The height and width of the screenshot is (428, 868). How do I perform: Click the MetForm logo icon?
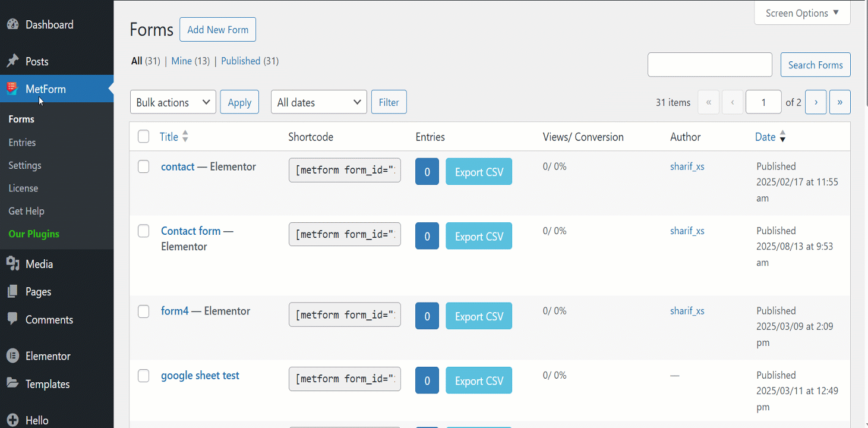tap(12, 89)
